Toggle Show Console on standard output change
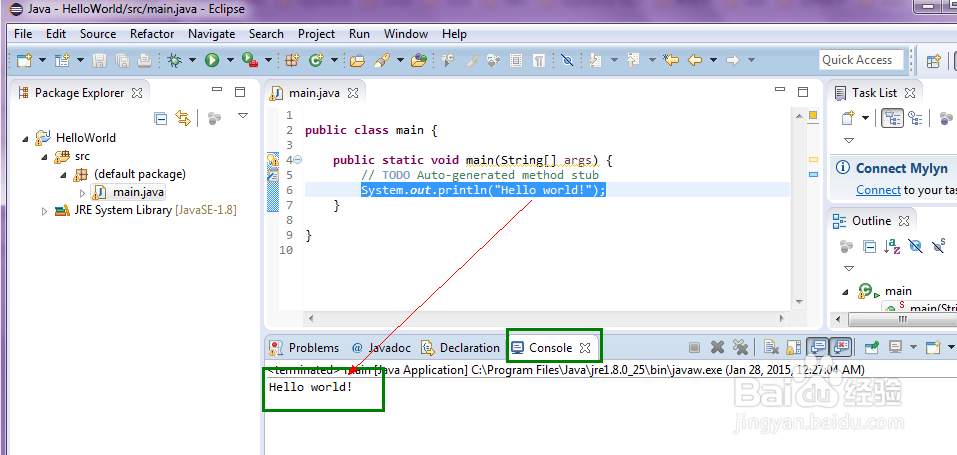The image size is (957, 455). pyautogui.click(x=818, y=348)
